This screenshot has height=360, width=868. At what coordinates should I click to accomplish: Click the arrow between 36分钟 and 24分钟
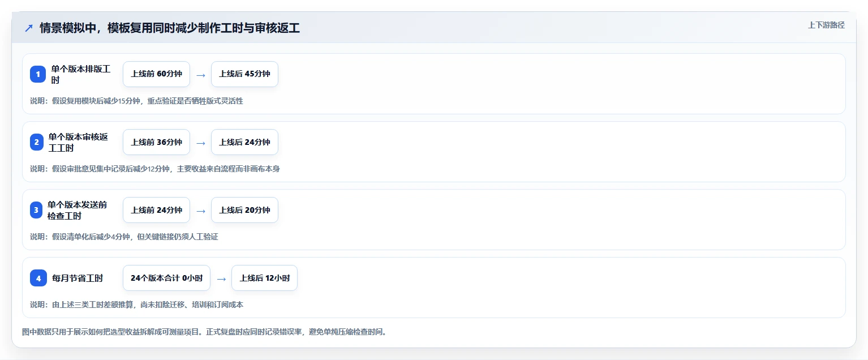tap(200, 143)
